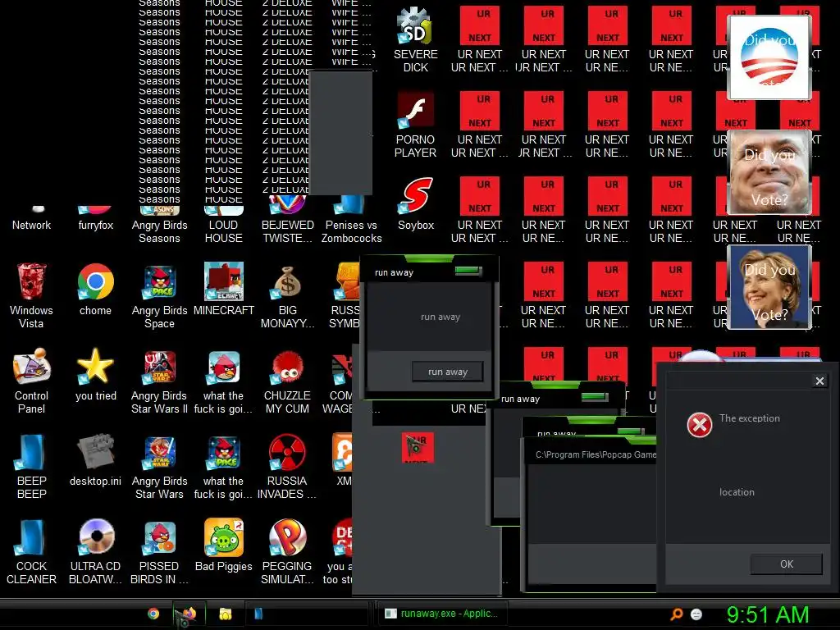Open the CHUZZLE MY CUM icon
Viewport: 840px width, 630px height.
coord(288,381)
